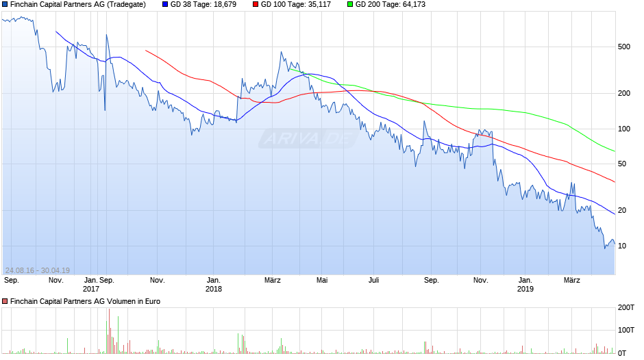Click the 10 price axis label
This screenshot has height=360, width=644.
[622, 246]
